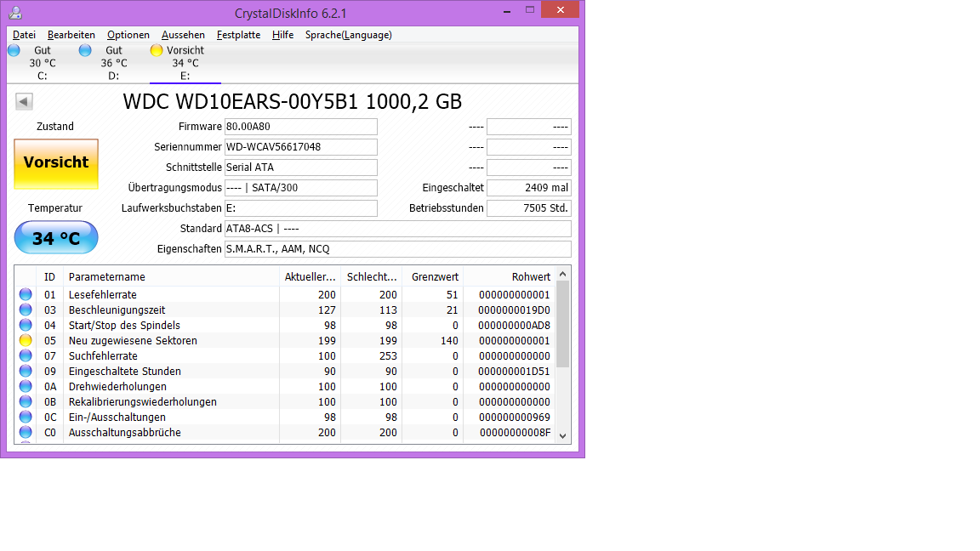The width and height of the screenshot is (980, 551).
Task: Select the Neu zugewiesene Sektoren parameter name
Action: (x=133, y=340)
